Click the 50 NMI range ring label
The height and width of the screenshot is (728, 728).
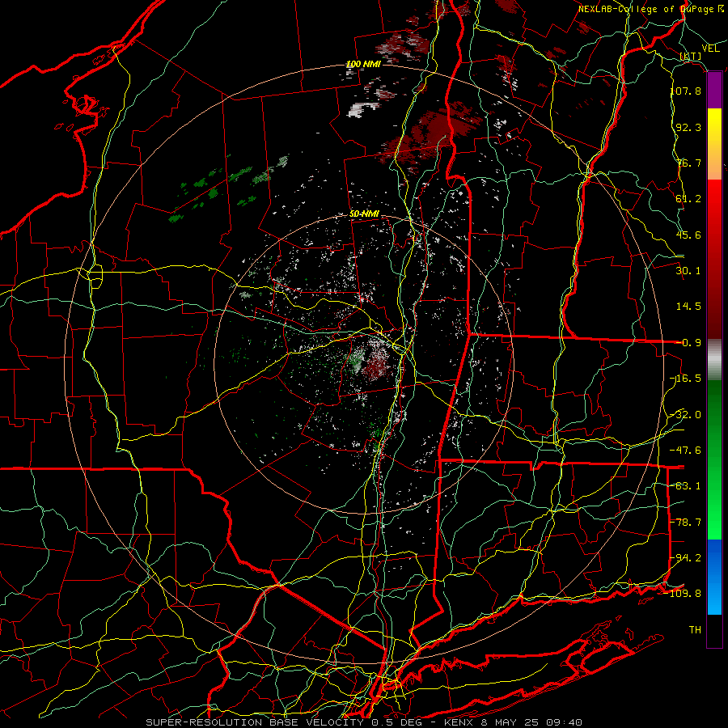tap(365, 214)
